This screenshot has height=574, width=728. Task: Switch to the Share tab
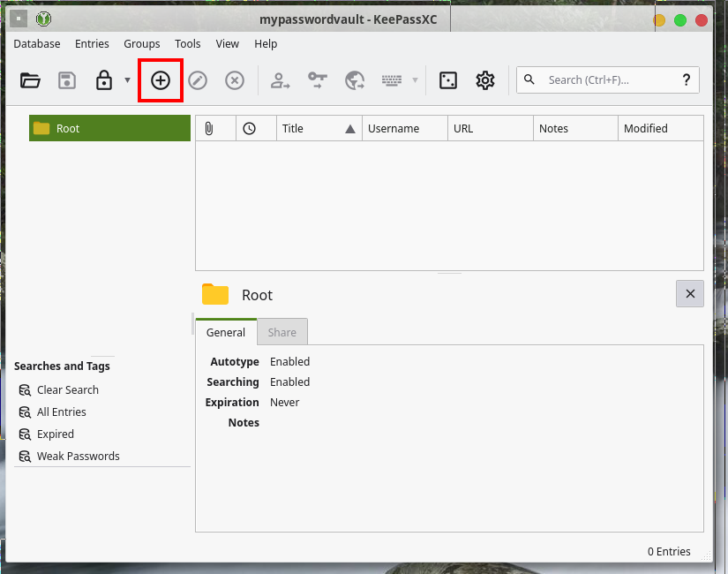(x=282, y=332)
